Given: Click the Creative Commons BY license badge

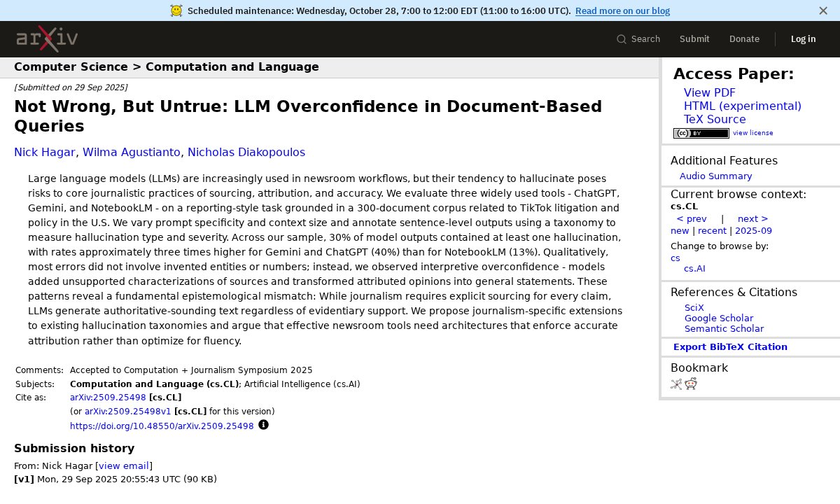Looking at the screenshot, I should (x=701, y=133).
